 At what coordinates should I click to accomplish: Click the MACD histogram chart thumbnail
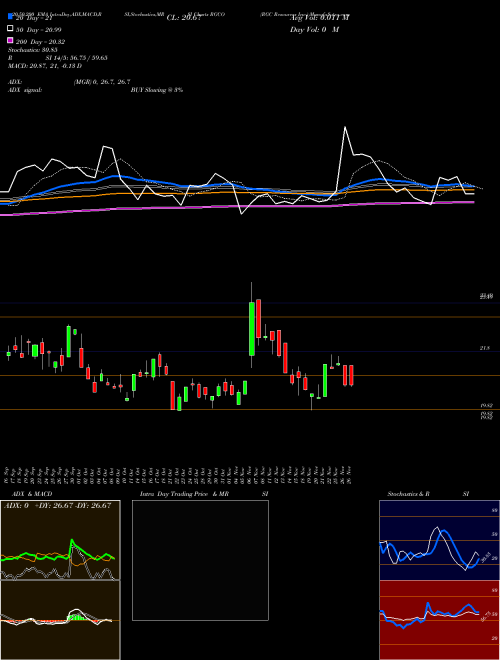(60, 620)
